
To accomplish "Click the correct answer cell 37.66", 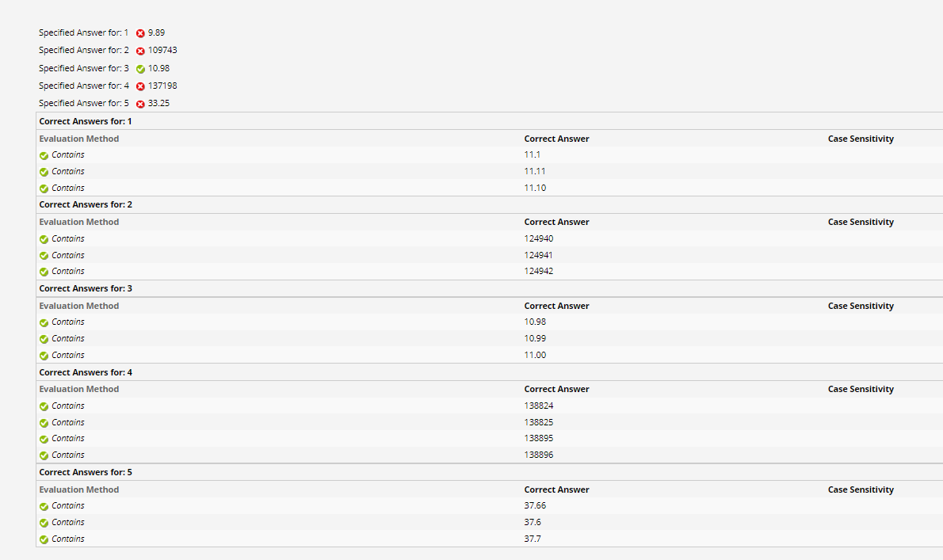I will pyautogui.click(x=535, y=505).
